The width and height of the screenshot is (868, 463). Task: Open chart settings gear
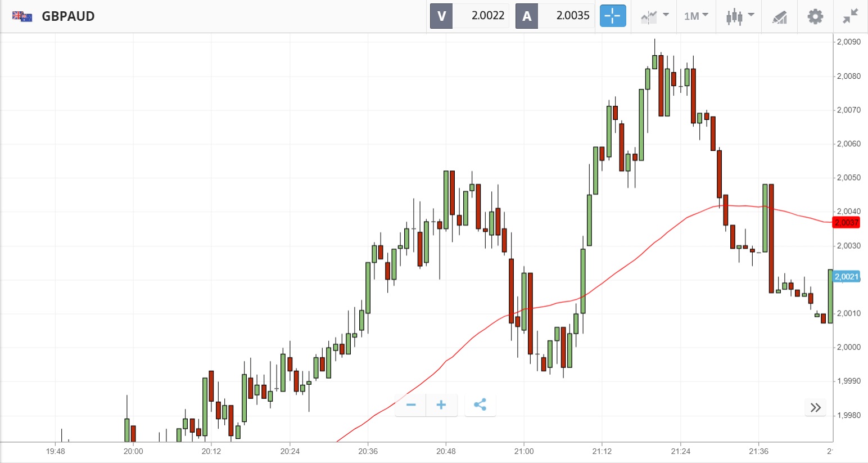point(815,16)
